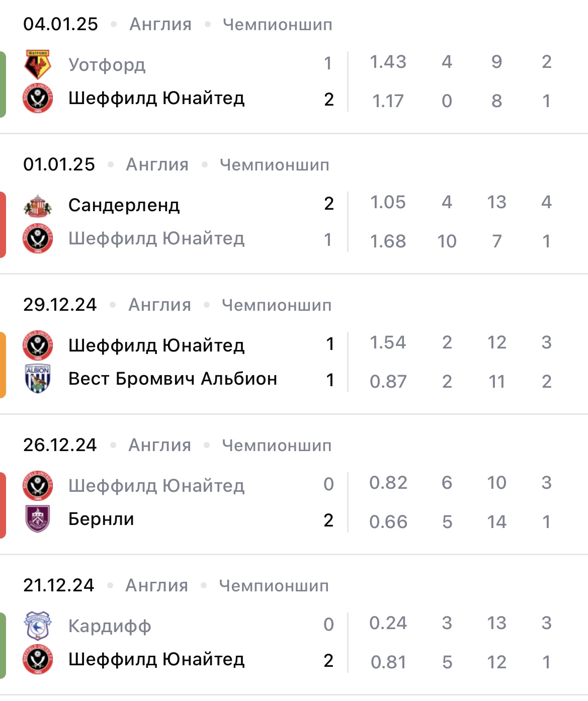Screen dimensions: 588x701
Task: Click Sheffield United crest in Watford match
Action: (38, 99)
